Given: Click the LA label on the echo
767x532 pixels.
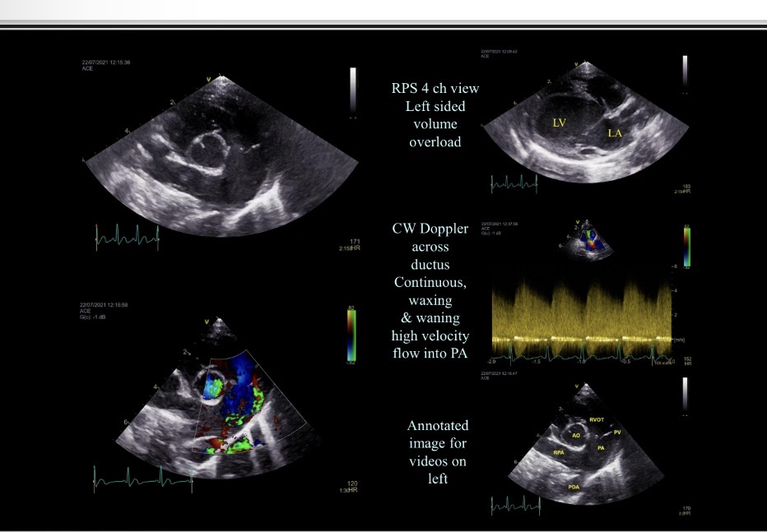Looking at the screenshot, I should coord(615,133).
